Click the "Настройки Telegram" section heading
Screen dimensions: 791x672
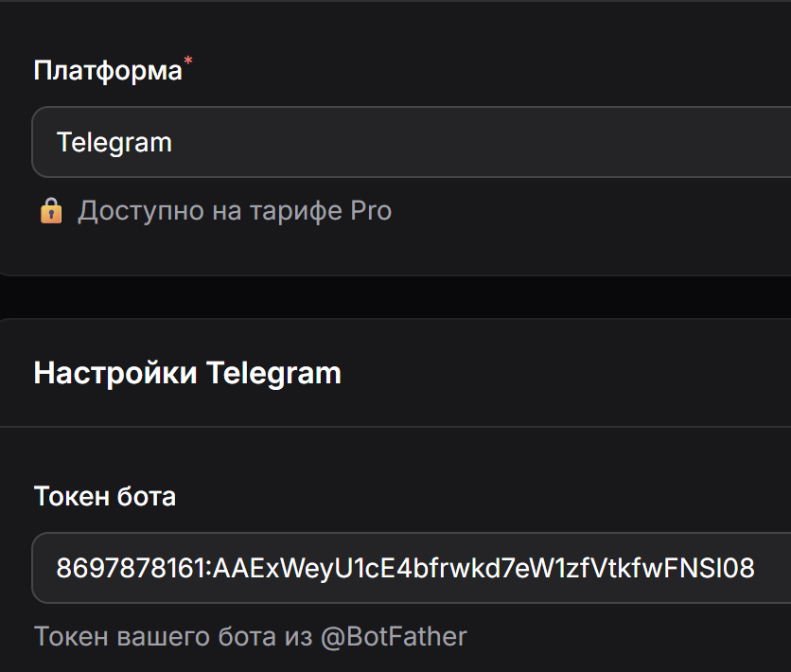pos(187,373)
